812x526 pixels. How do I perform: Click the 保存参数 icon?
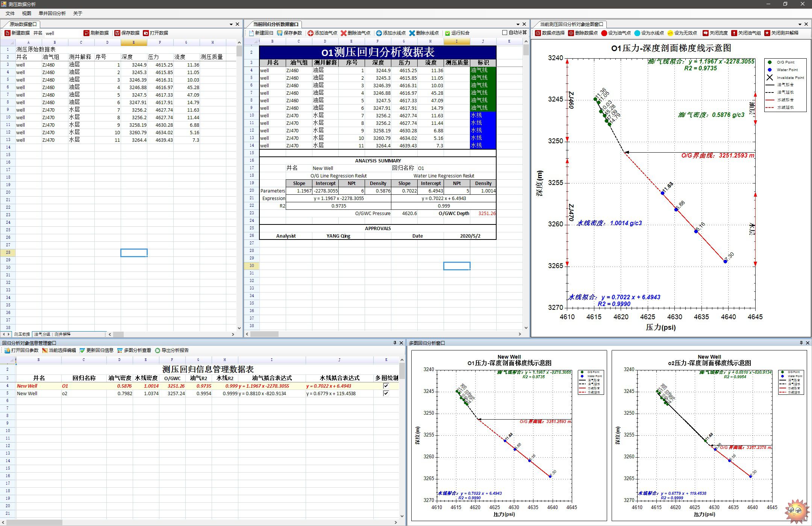coord(280,33)
